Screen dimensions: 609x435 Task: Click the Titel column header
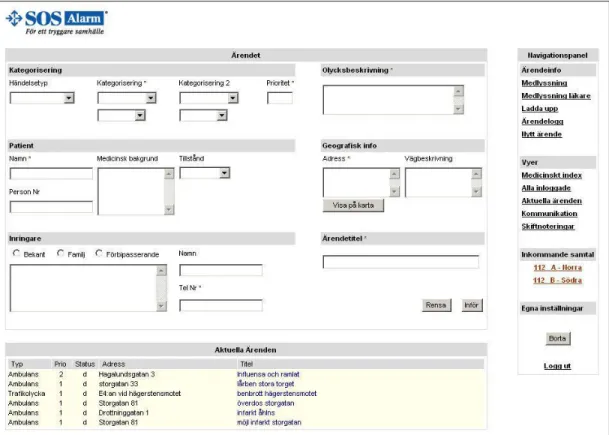click(247, 364)
